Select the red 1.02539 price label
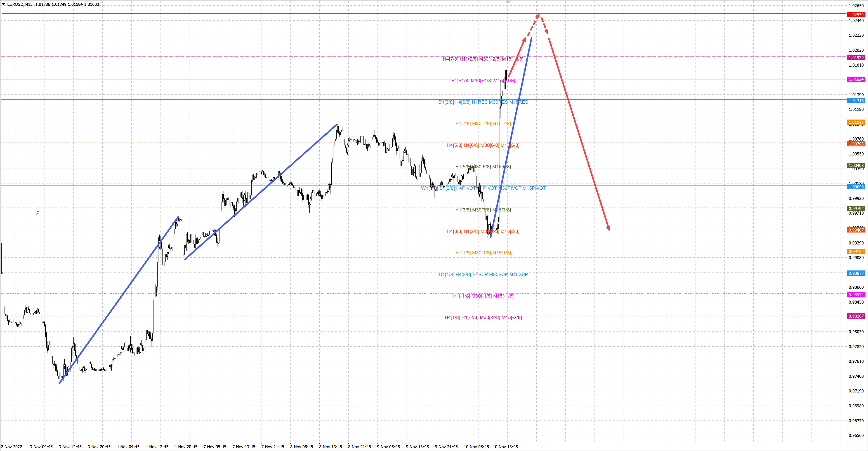The image size is (868, 451). coord(856,15)
